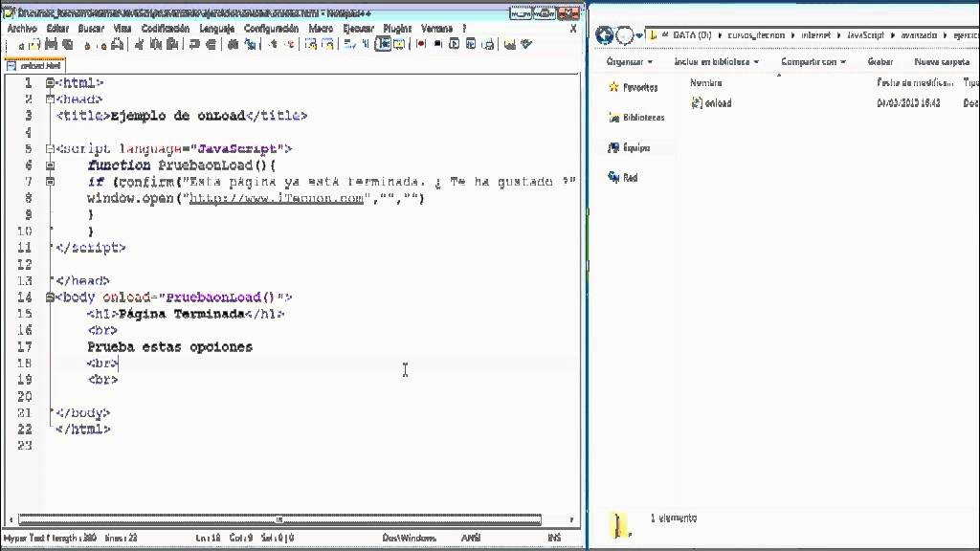
Task: Click the Cut toolbar icon
Action: [139, 44]
